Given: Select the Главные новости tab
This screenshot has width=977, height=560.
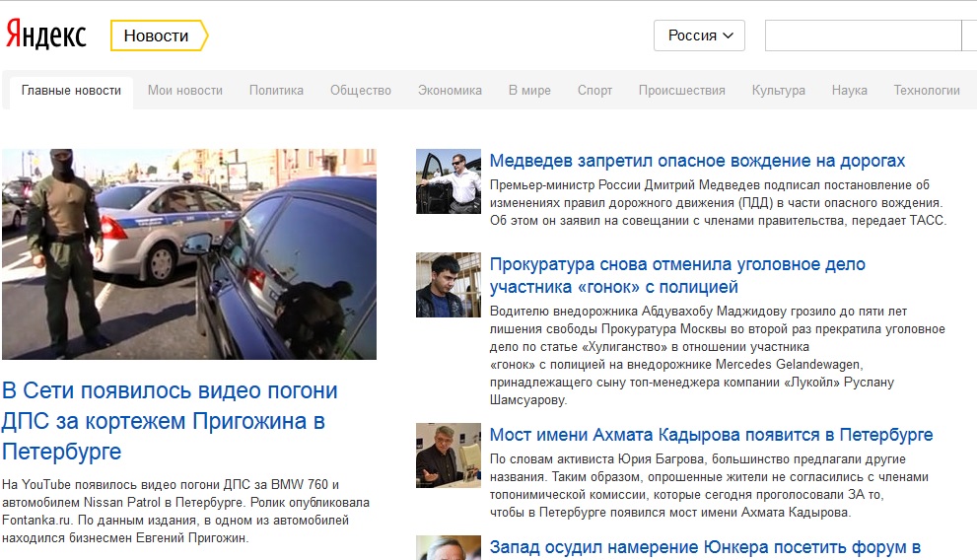Looking at the screenshot, I should coord(71,91).
